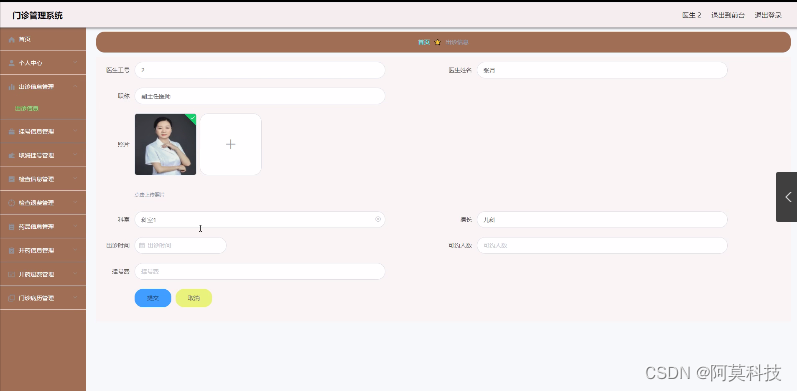Viewport: 797px width, 391px height.
Task: Click the star icon in the breadcrumb bar
Action: click(x=438, y=42)
